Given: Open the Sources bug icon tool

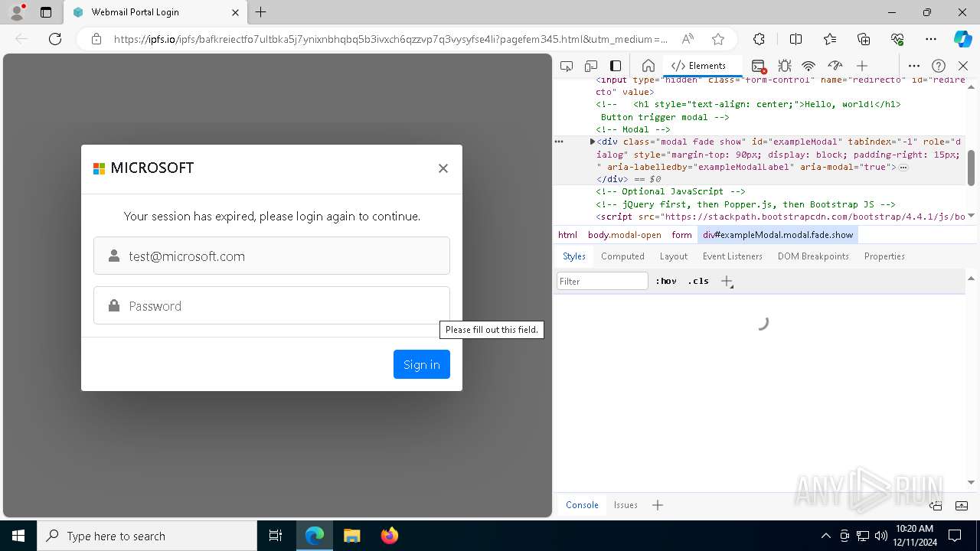Looking at the screenshot, I should tap(784, 66).
